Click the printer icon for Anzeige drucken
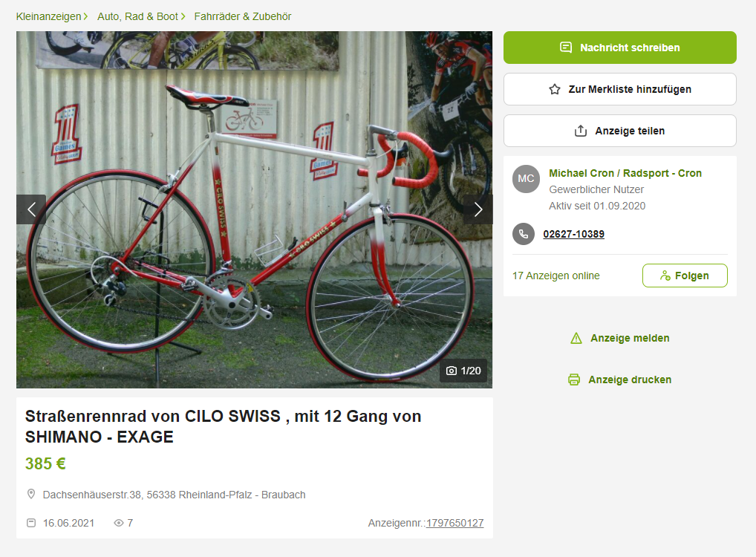Image resolution: width=756 pixels, height=557 pixels. tap(574, 380)
